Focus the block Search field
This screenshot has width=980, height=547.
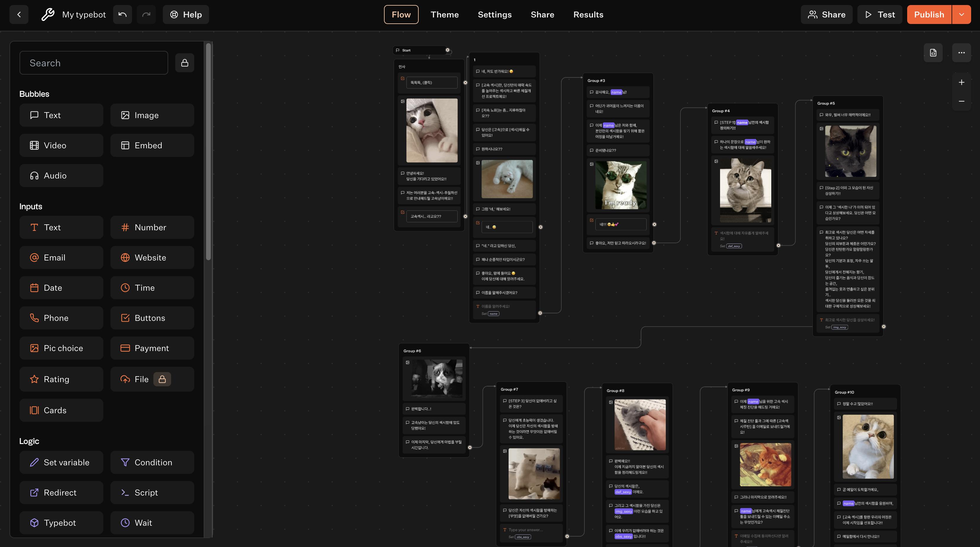[x=94, y=63]
